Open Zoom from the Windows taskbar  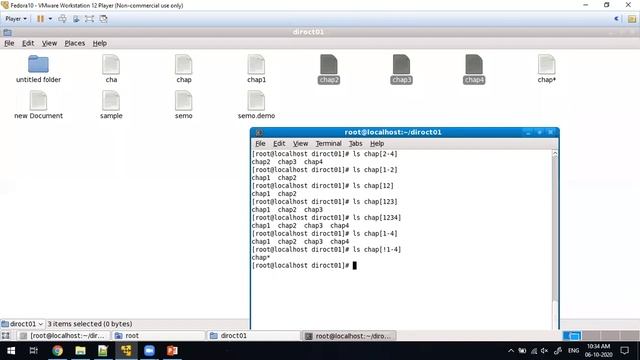click(149, 351)
